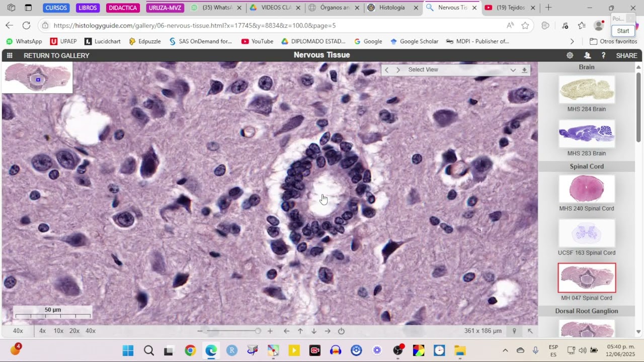Screen dimensions: 644x362
Task: Click the Start button in popup
Action: 623,31
